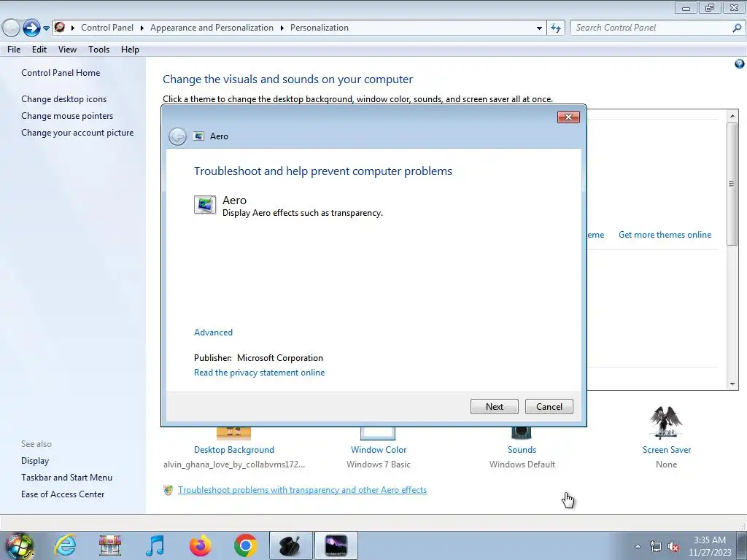Open the address bar history dropdown
747x560 pixels.
pyautogui.click(x=539, y=28)
